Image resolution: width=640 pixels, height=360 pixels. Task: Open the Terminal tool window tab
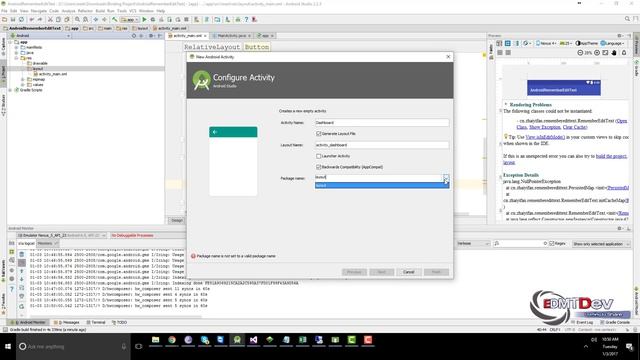[x=97, y=322]
